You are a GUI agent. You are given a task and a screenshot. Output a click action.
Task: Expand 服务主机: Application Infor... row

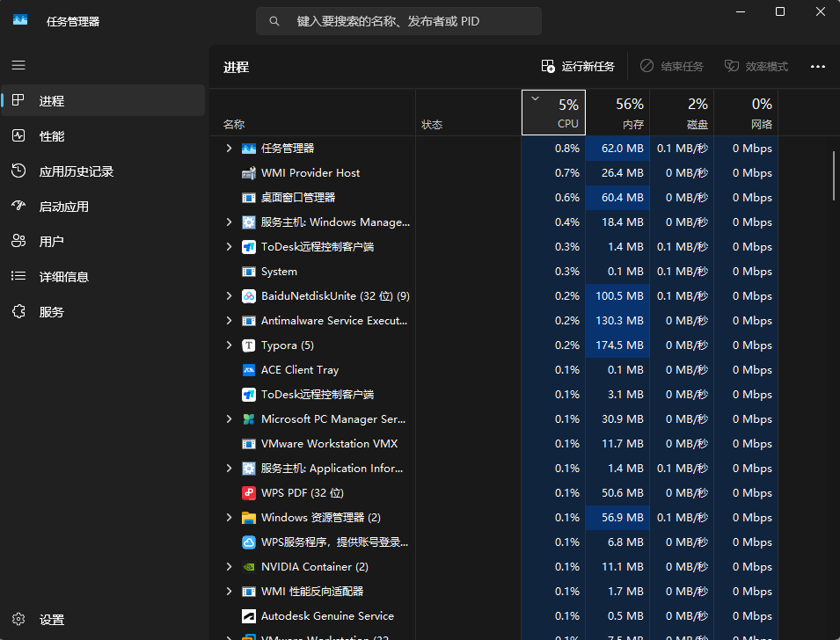[230, 469]
